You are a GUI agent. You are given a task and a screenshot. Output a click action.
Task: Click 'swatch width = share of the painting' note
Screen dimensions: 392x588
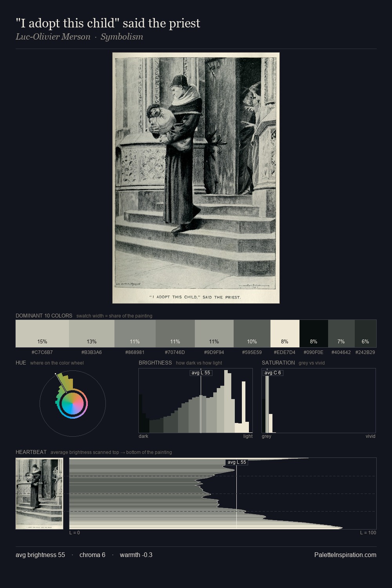(114, 316)
